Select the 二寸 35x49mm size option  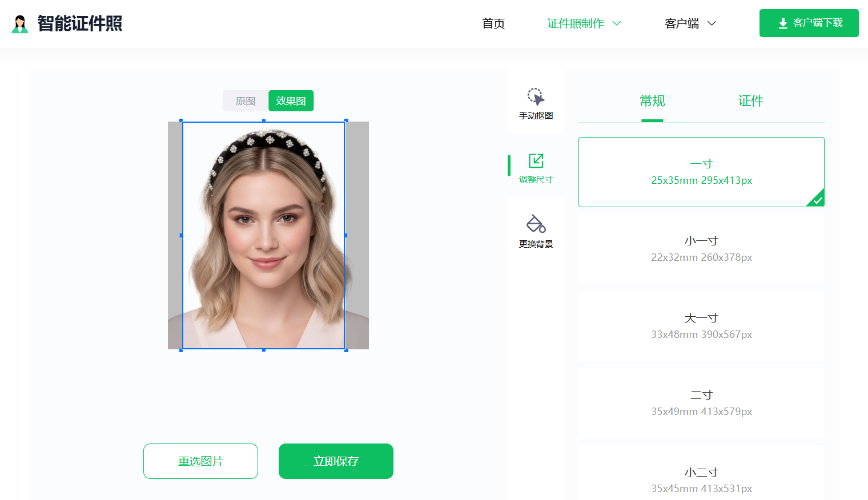[701, 403]
